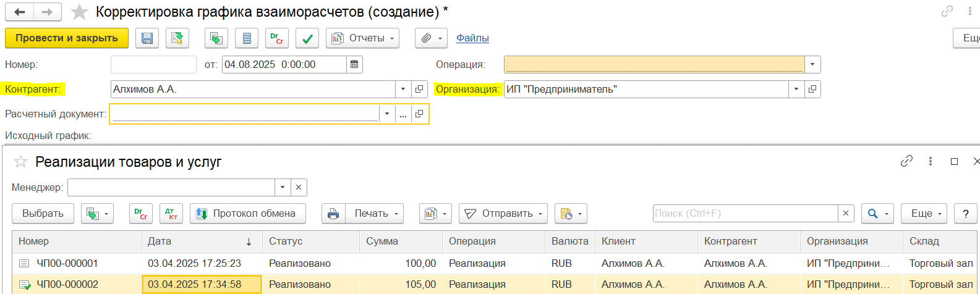The height and width of the screenshot is (294, 980).
Task: Open the Отчеты dropdown menu
Action: pos(363,38)
